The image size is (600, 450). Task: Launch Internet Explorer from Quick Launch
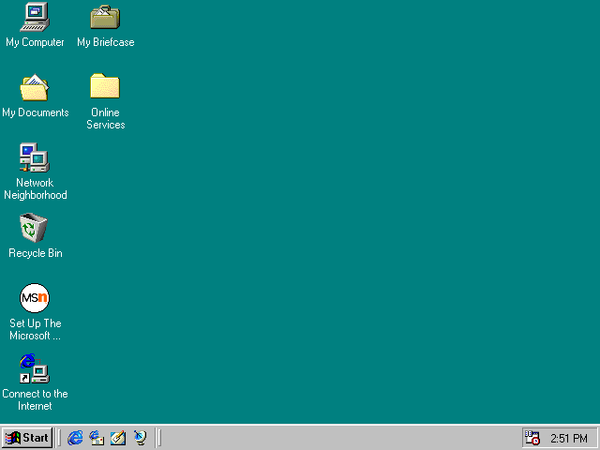click(75, 438)
